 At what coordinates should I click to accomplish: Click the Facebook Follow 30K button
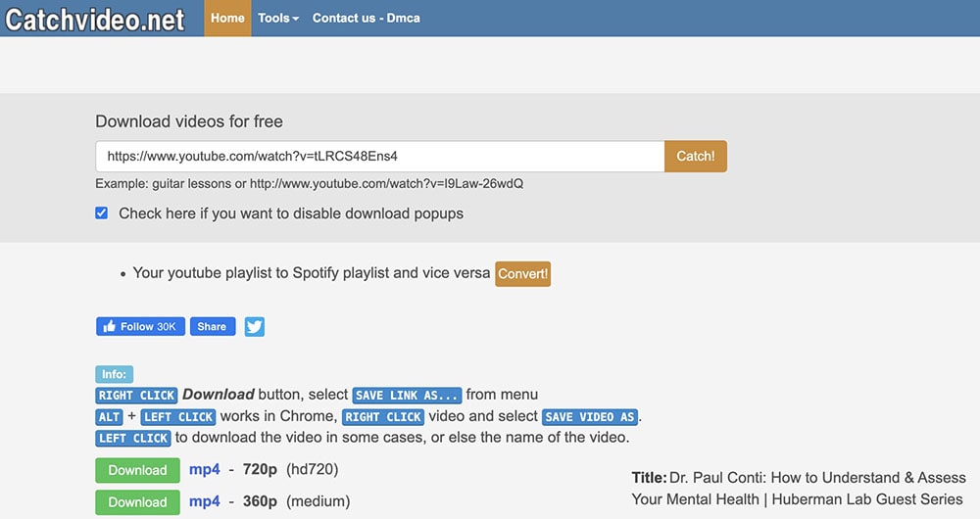(x=140, y=327)
